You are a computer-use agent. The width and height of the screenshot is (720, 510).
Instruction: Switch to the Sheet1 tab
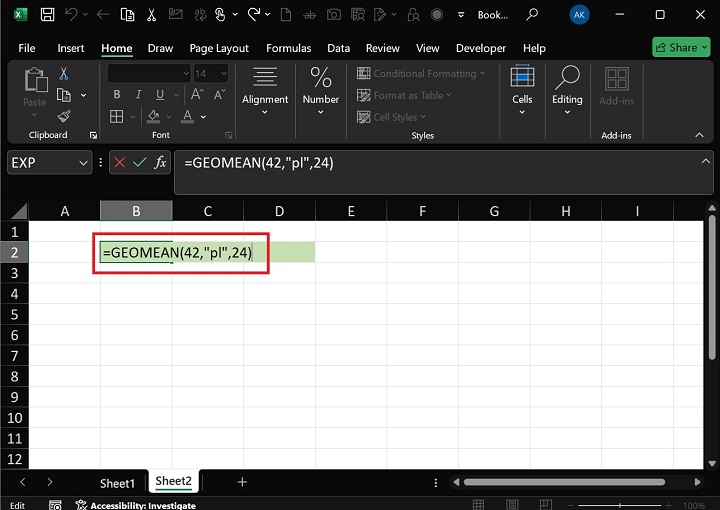118,483
